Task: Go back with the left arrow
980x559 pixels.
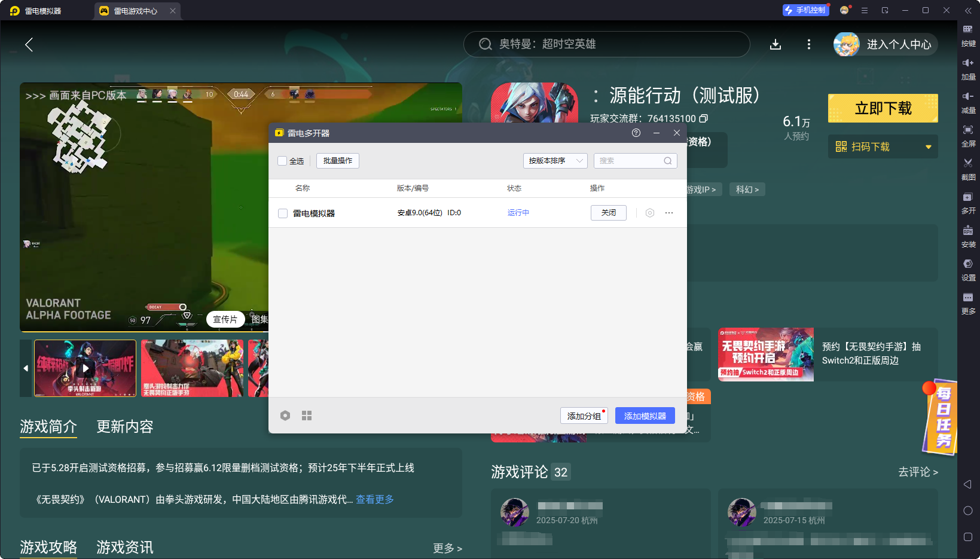Action: click(x=29, y=44)
